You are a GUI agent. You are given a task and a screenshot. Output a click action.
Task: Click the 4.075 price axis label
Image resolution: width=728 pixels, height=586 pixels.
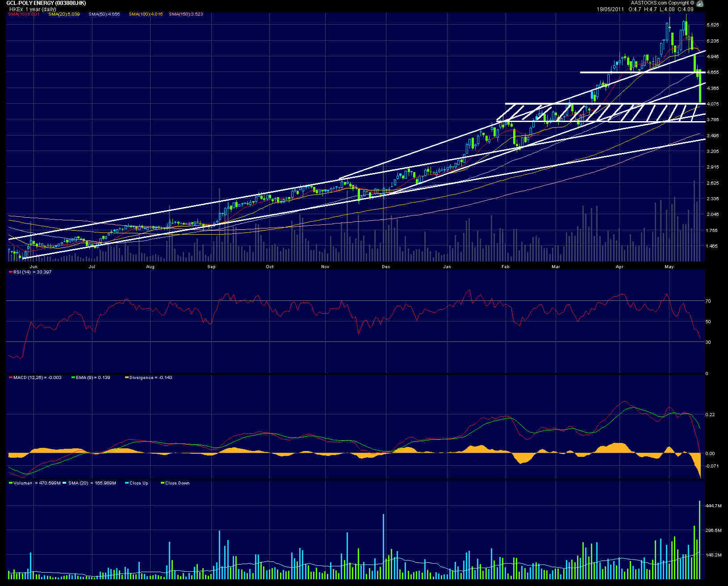pos(713,104)
